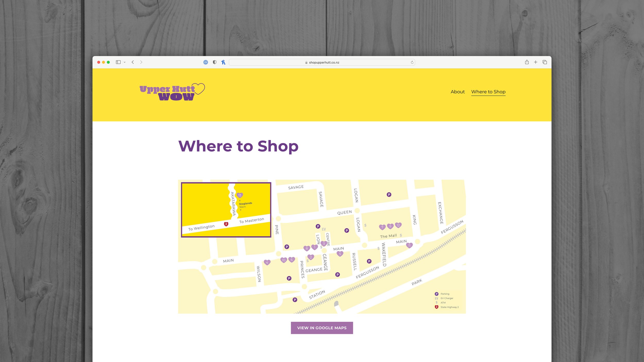Click heart marker 11 on Main street
The width and height of the screenshot is (644, 362).
(409, 245)
